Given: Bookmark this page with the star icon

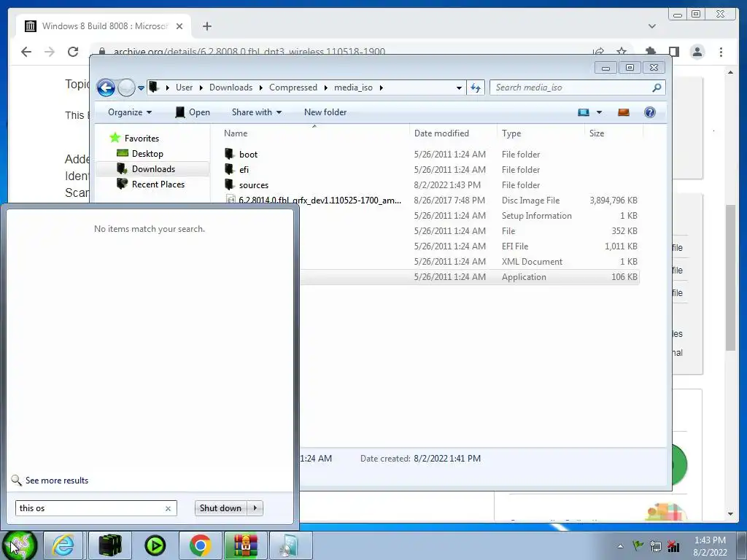Looking at the screenshot, I should click(622, 51).
